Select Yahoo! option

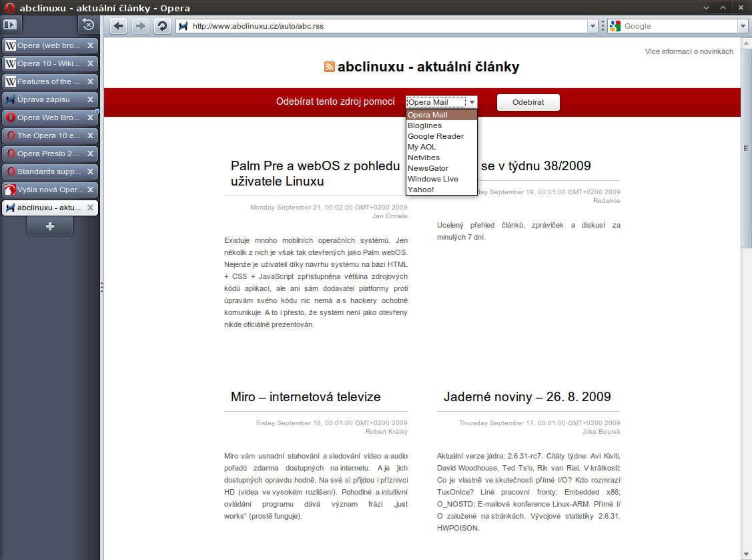(x=442, y=190)
